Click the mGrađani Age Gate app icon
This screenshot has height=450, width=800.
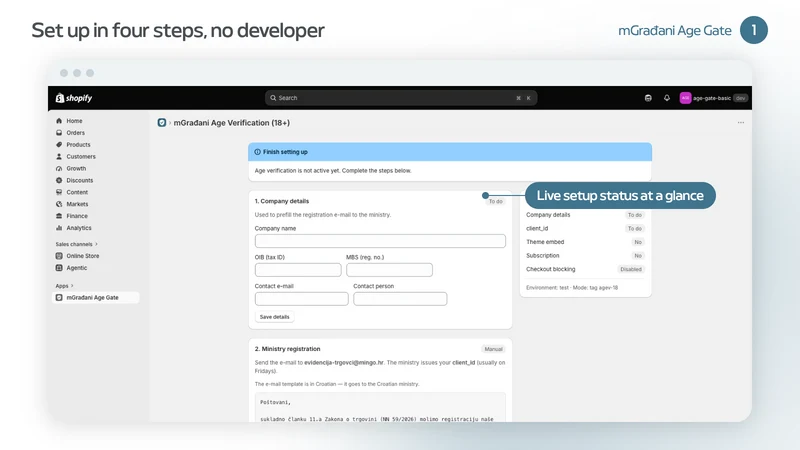(x=59, y=297)
